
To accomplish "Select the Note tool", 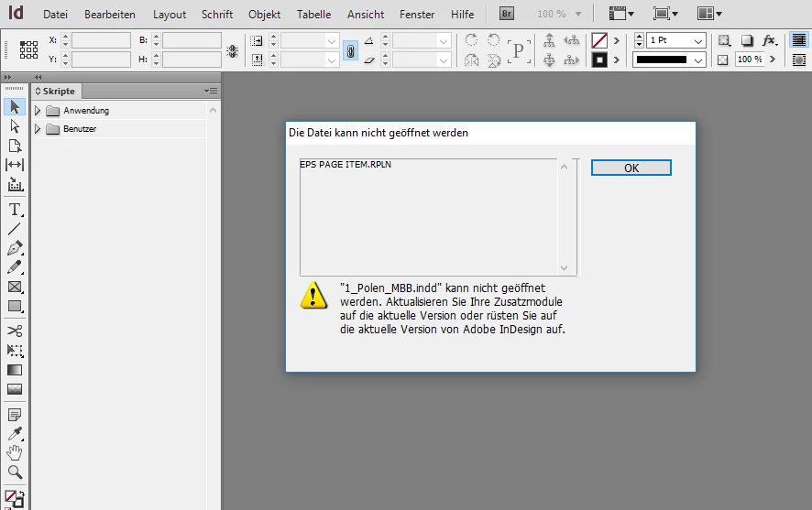I will tap(15, 414).
